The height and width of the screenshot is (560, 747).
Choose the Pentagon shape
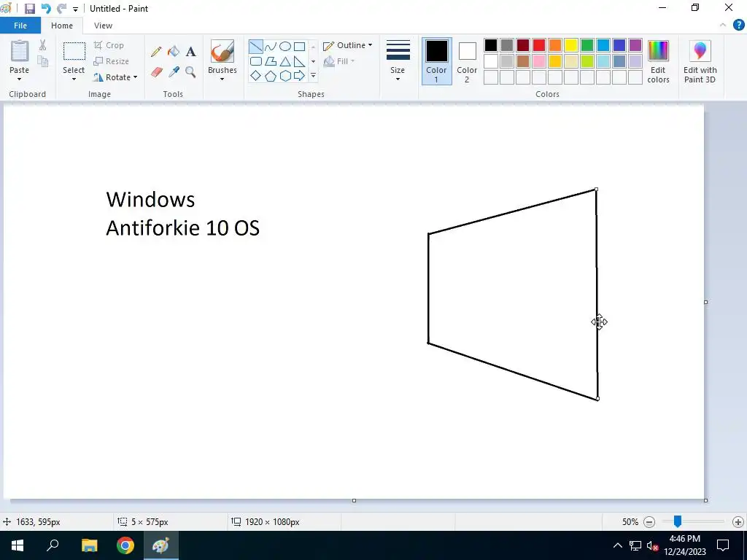[271, 76]
